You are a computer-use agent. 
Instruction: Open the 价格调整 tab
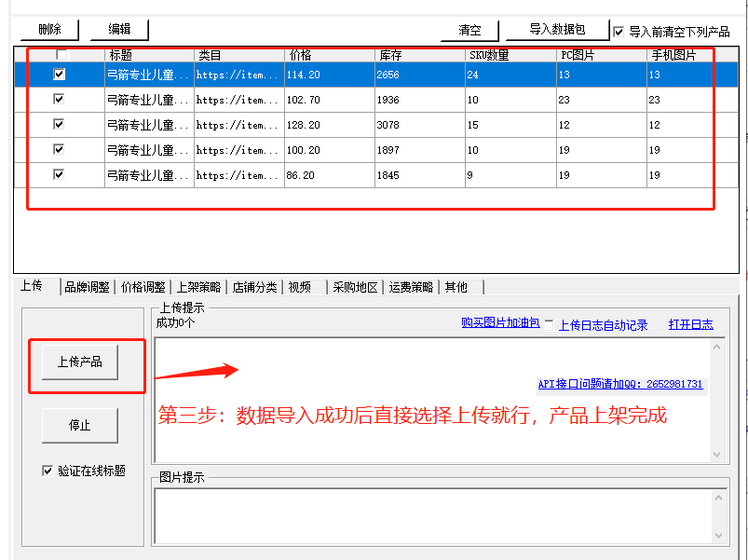[143, 287]
